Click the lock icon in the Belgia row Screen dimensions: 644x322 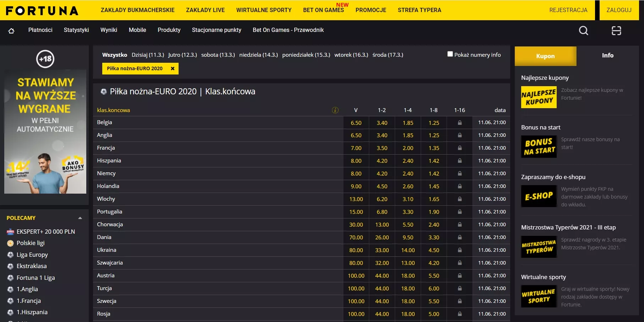(x=460, y=123)
